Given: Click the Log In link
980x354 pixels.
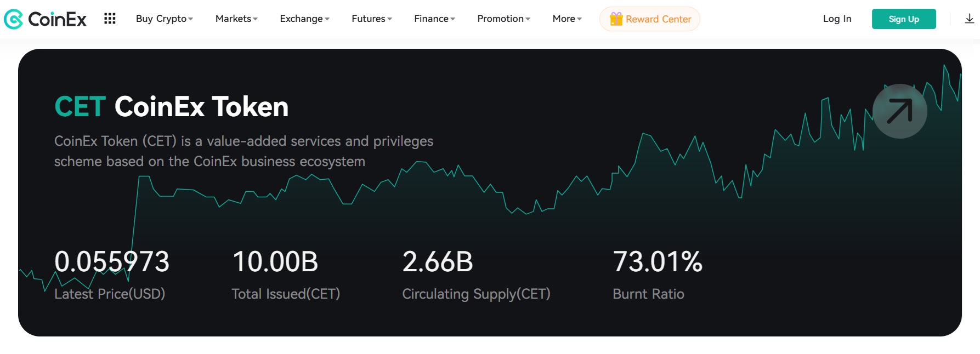Looking at the screenshot, I should [x=837, y=19].
